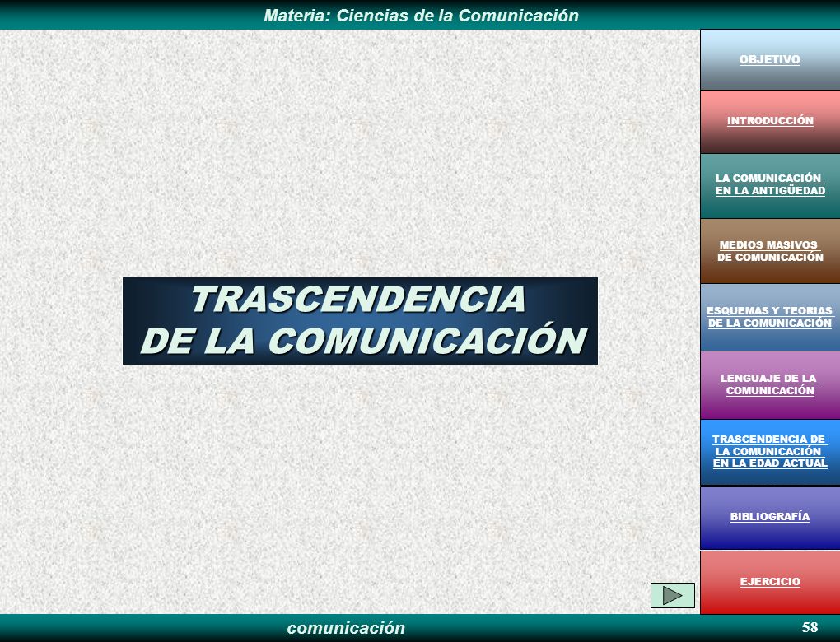Go to the BIBLIOGRAFÍA section
The height and width of the screenshot is (642, 840).
(770, 517)
